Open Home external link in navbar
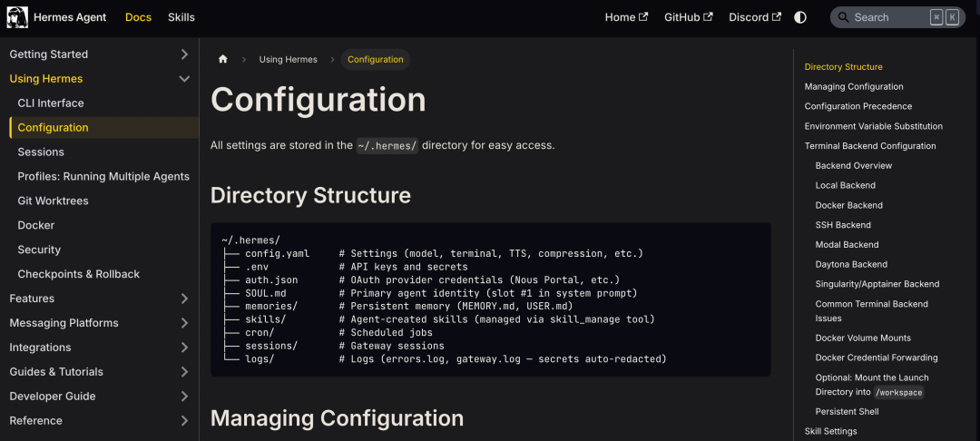The image size is (980, 441). click(x=626, y=17)
